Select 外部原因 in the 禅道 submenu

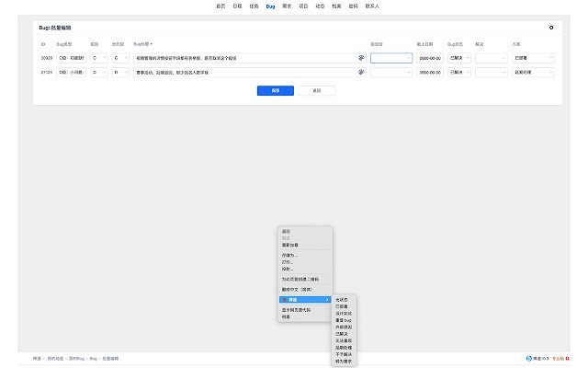(x=344, y=328)
